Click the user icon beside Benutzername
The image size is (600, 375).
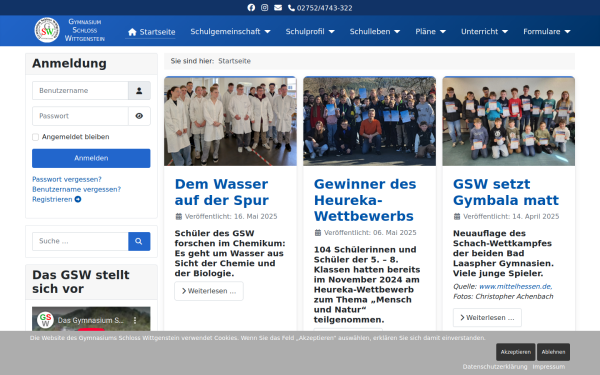139,91
